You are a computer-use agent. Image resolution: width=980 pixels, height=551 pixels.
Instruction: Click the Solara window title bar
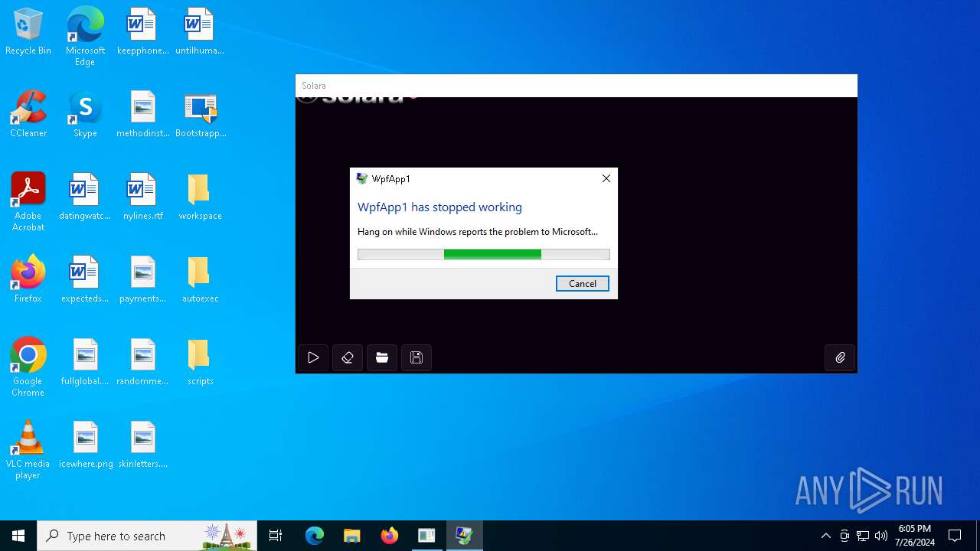pos(576,86)
